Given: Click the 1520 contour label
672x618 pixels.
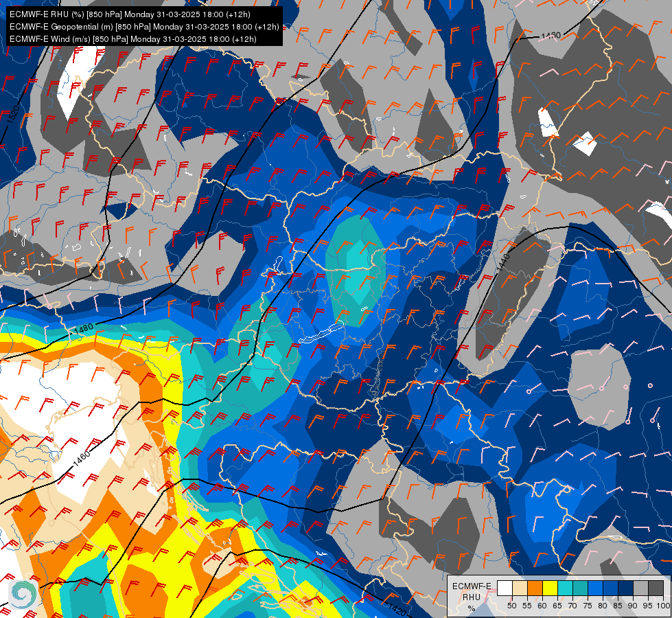Looking at the screenshot, I should click(13, 115).
